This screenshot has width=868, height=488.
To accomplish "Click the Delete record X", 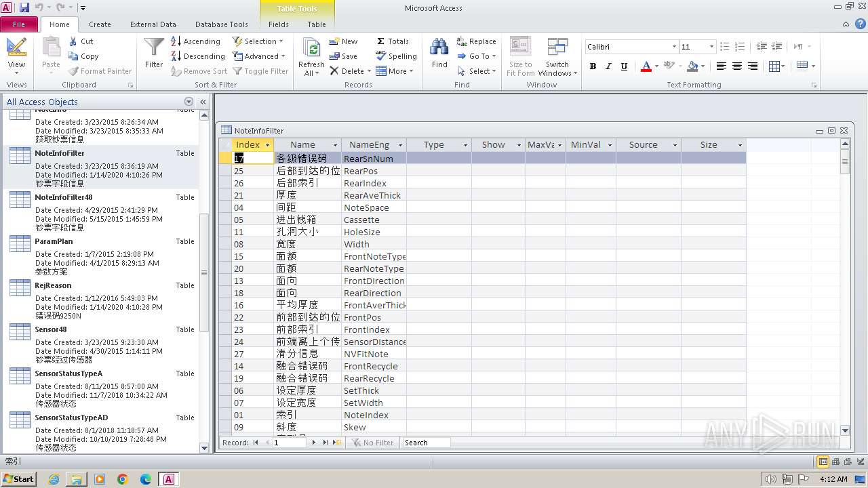I will [x=347, y=71].
